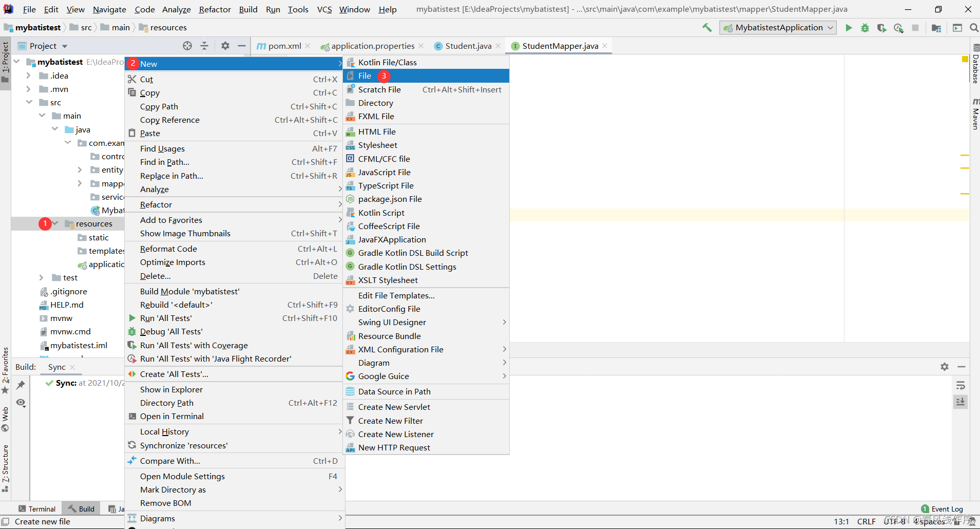Toggle the eye view icon in Build panel
Image resolution: width=980 pixels, height=529 pixels.
(x=21, y=403)
